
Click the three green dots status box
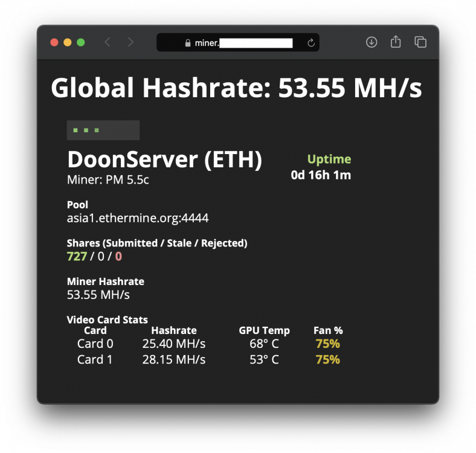click(x=103, y=130)
